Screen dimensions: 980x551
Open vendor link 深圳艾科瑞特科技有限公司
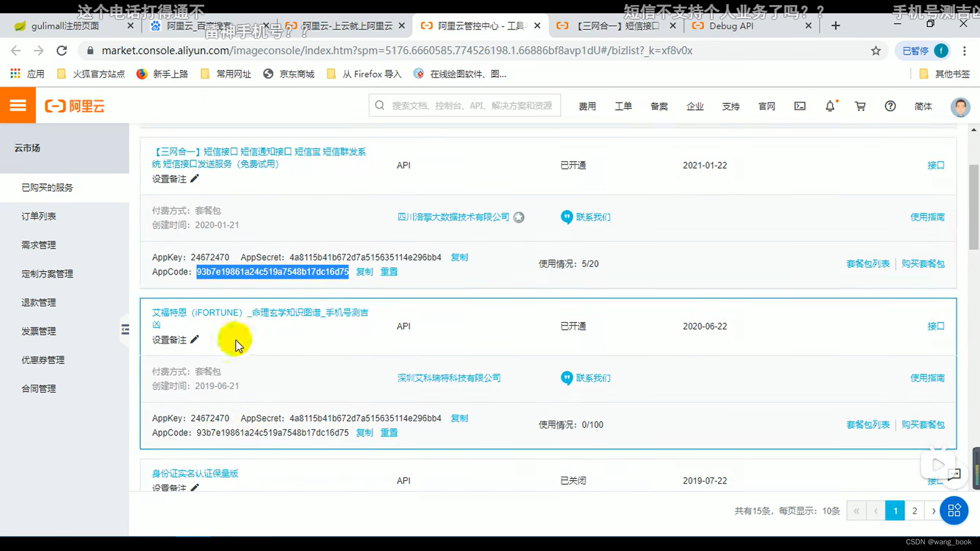(x=449, y=378)
